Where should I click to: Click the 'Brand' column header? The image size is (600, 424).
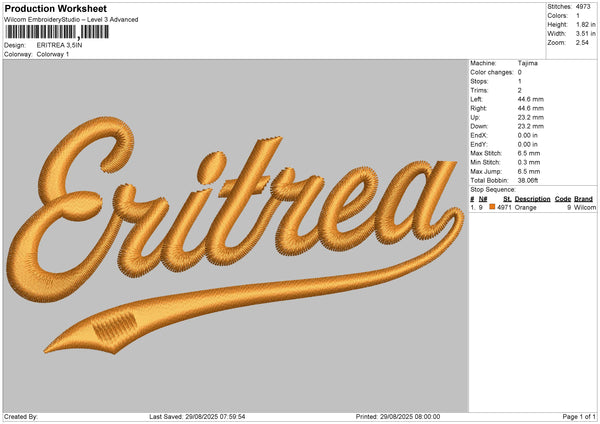tap(583, 199)
